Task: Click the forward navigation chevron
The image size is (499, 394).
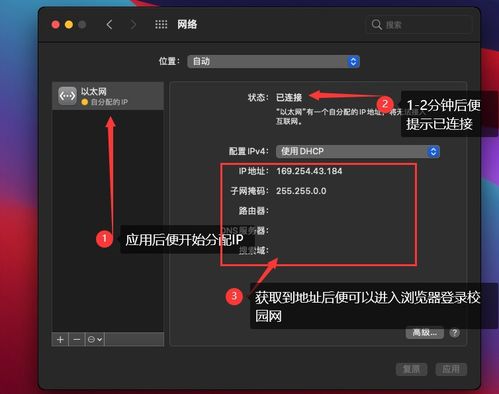Action: 133,24
